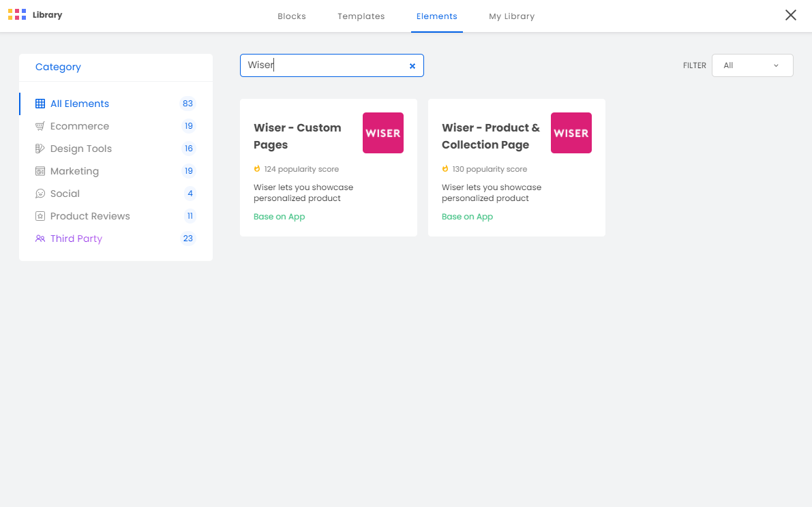Click the 16 count badge for Design Tools
Viewport: 812px width, 507px height.
pos(188,149)
